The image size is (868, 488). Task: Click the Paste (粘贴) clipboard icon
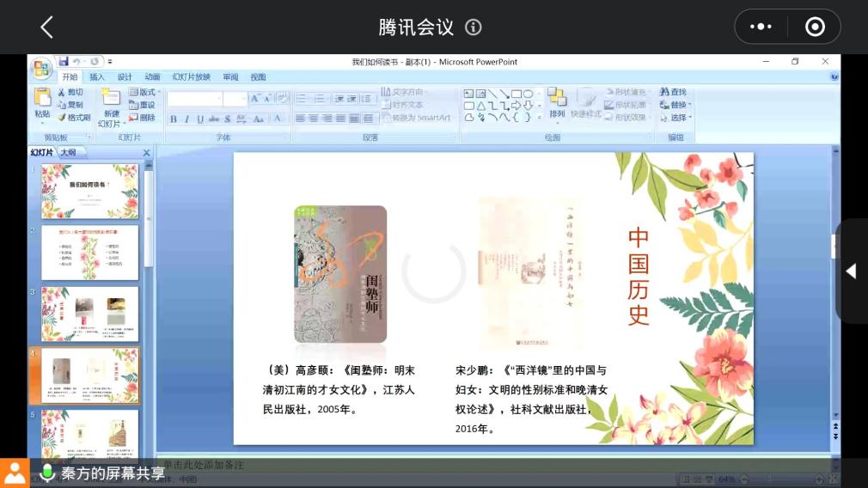coord(42,97)
